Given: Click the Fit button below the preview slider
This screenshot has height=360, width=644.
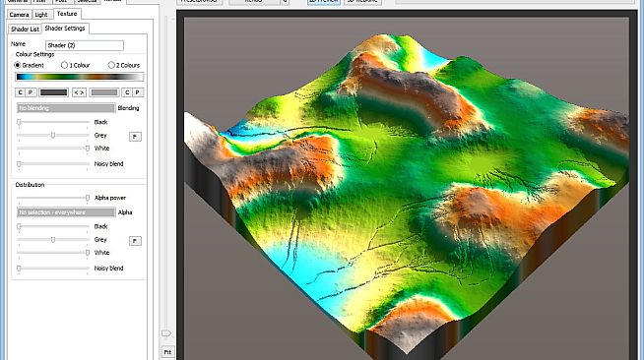Looking at the screenshot, I should coord(167,352).
